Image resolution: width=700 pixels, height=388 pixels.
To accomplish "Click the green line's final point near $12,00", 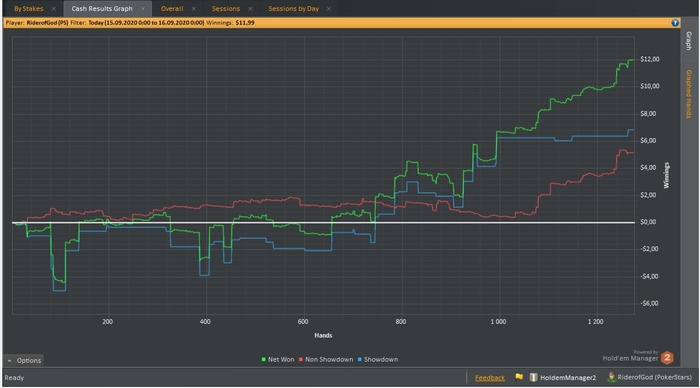I will (633, 60).
